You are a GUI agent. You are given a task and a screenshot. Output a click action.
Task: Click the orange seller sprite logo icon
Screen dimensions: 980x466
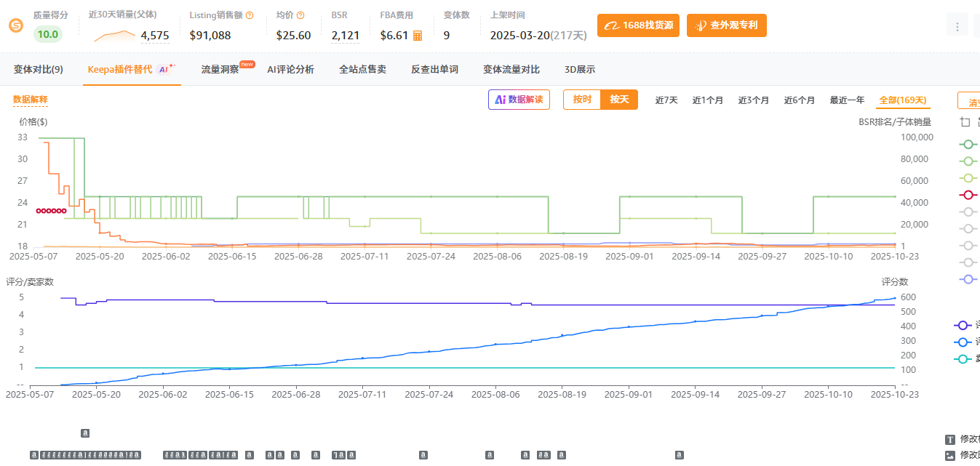16,26
